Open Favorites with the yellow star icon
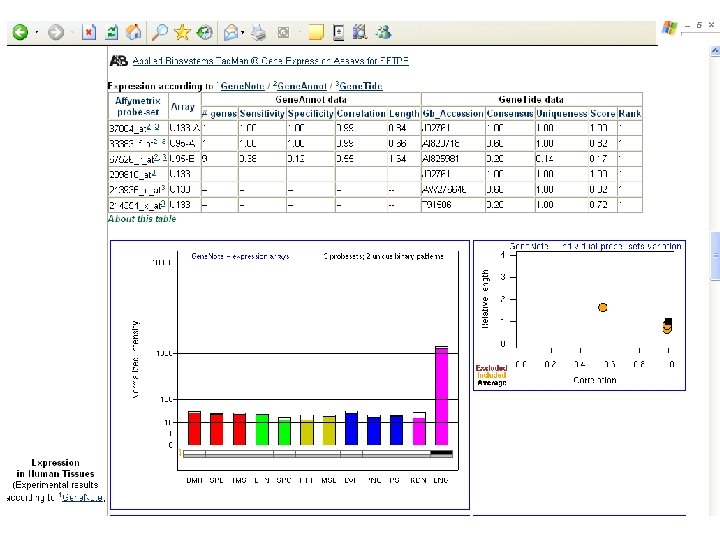The image size is (720, 540). pos(182,32)
